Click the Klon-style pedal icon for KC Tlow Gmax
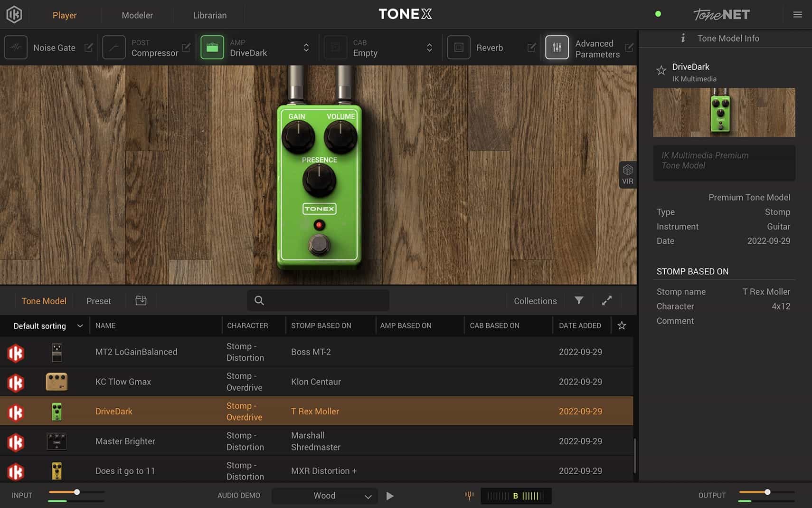 click(x=57, y=382)
